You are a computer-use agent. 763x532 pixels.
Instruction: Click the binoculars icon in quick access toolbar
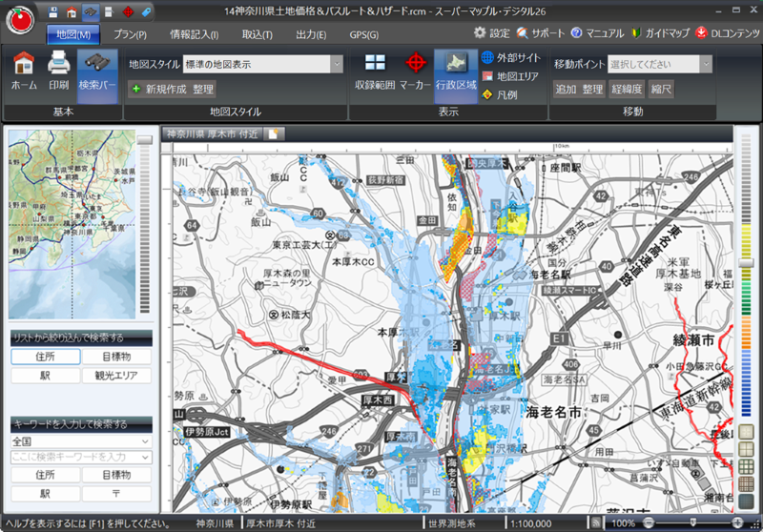coord(91,12)
